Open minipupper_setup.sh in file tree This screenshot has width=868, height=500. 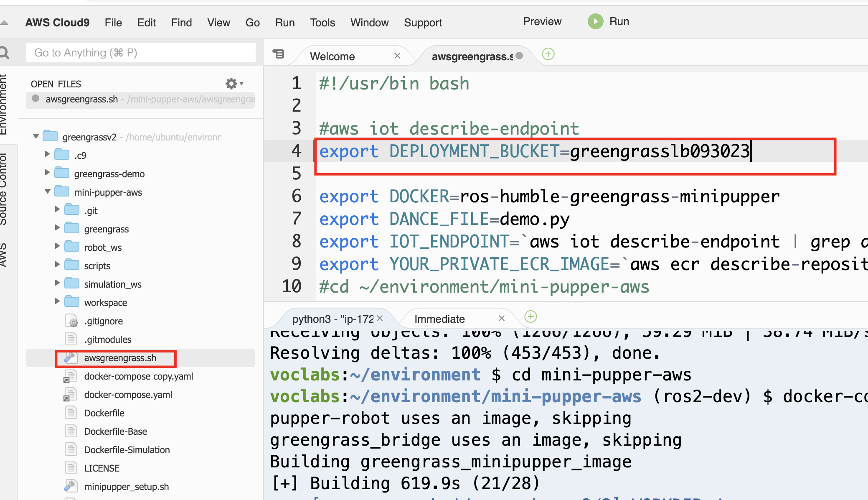[x=126, y=487]
